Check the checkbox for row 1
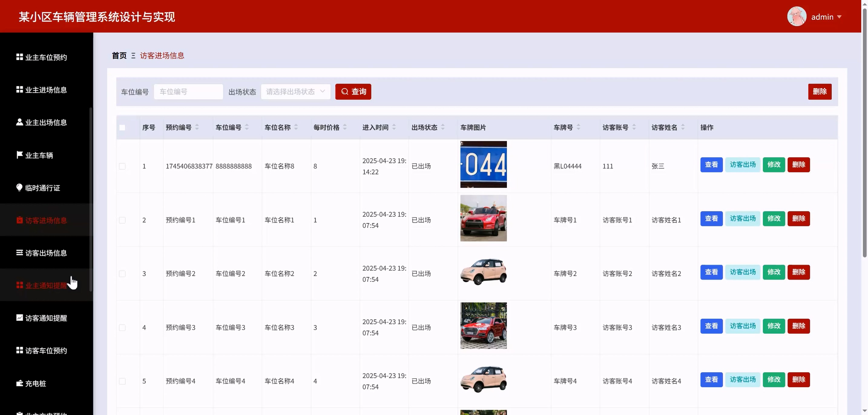This screenshot has height=415, width=868. tap(122, 166)
